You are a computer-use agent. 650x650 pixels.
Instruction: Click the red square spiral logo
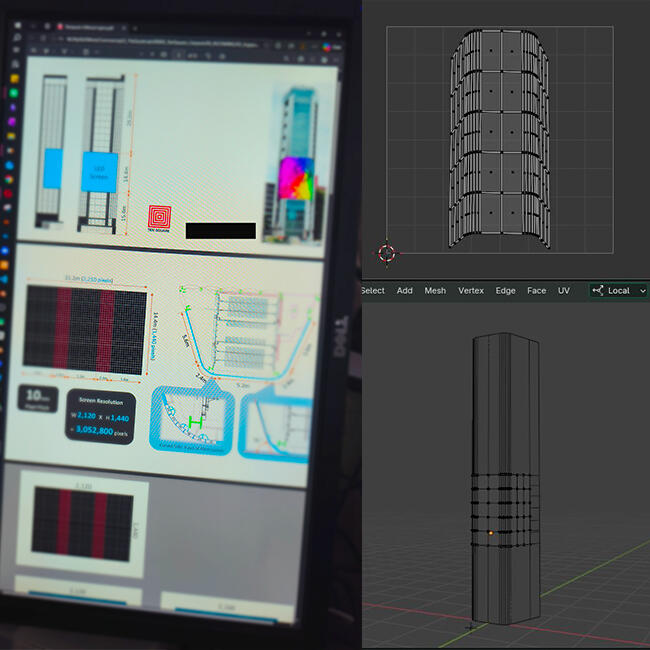(160, 216)
